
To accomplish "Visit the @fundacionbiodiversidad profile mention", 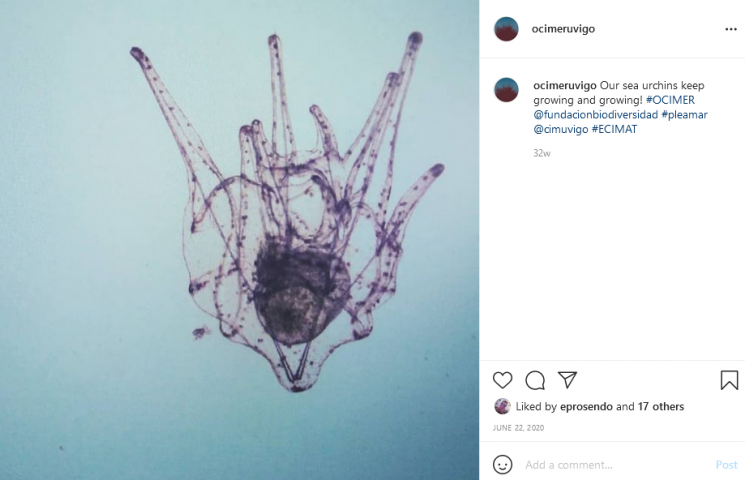I will click(x=595, y=115).
